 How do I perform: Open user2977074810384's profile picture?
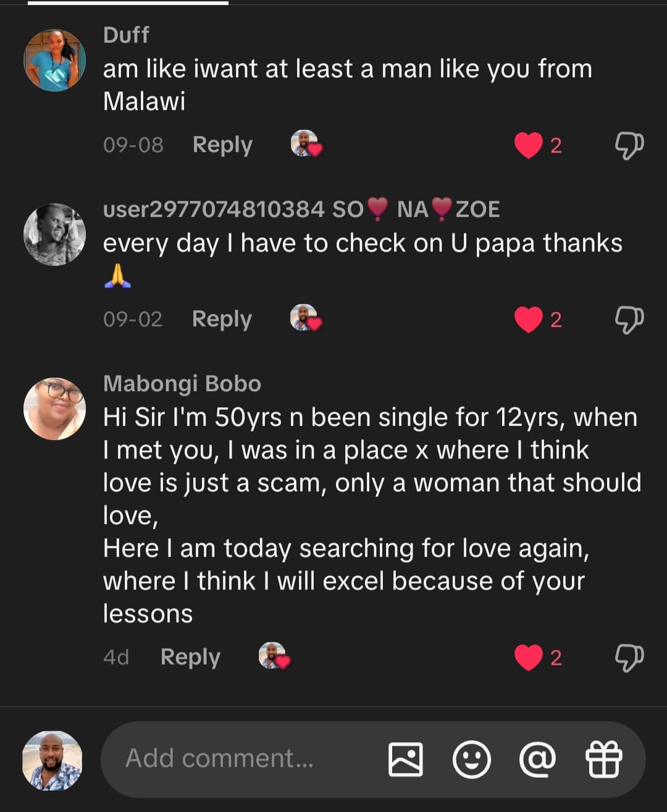point(54,235)
